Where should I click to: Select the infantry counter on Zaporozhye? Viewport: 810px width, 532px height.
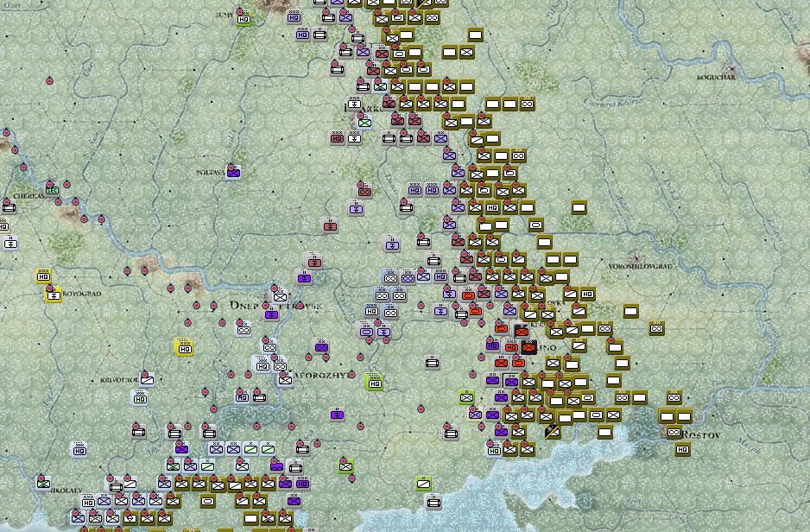click(x=285, y=380)
